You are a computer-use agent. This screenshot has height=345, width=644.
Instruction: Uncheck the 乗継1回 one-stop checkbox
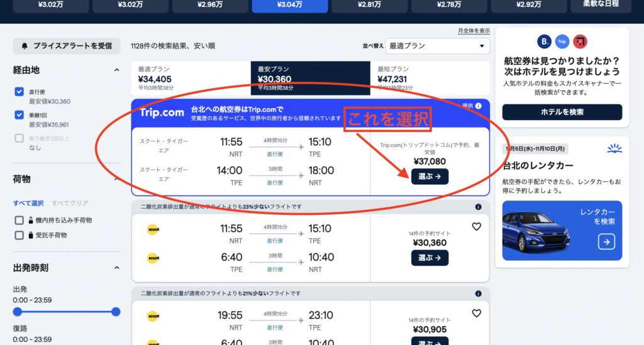pyautogui.click(x=19, y=115)
